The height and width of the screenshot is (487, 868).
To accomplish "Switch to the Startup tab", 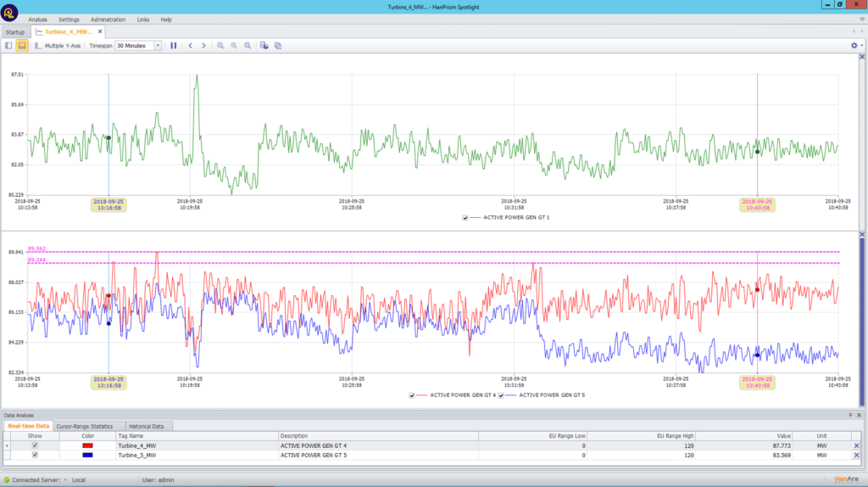I will coord(15,32).
